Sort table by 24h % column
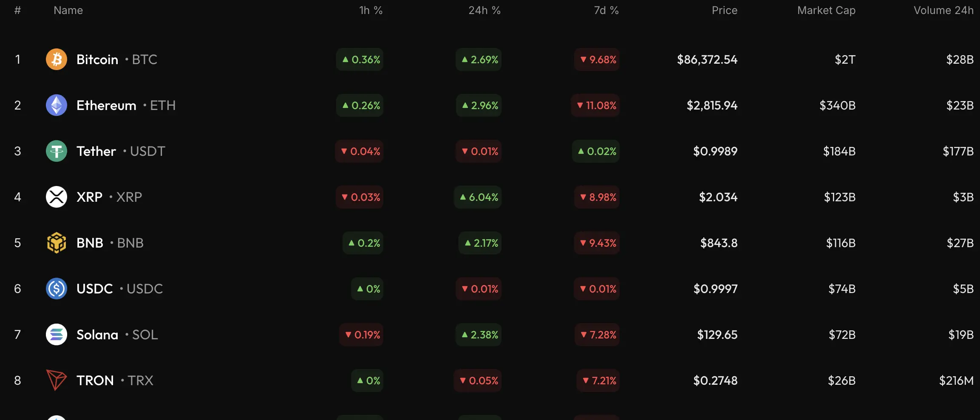 coord(484,10)
